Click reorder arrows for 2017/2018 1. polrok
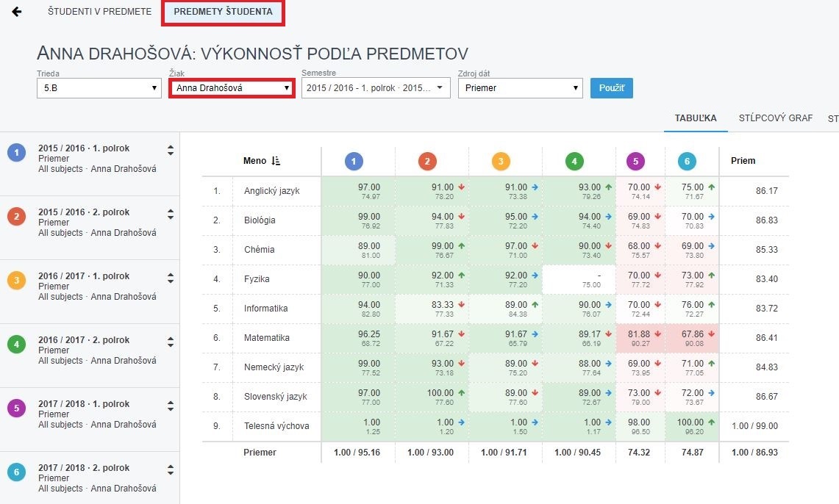839x504 pixels. pos(171,405)
